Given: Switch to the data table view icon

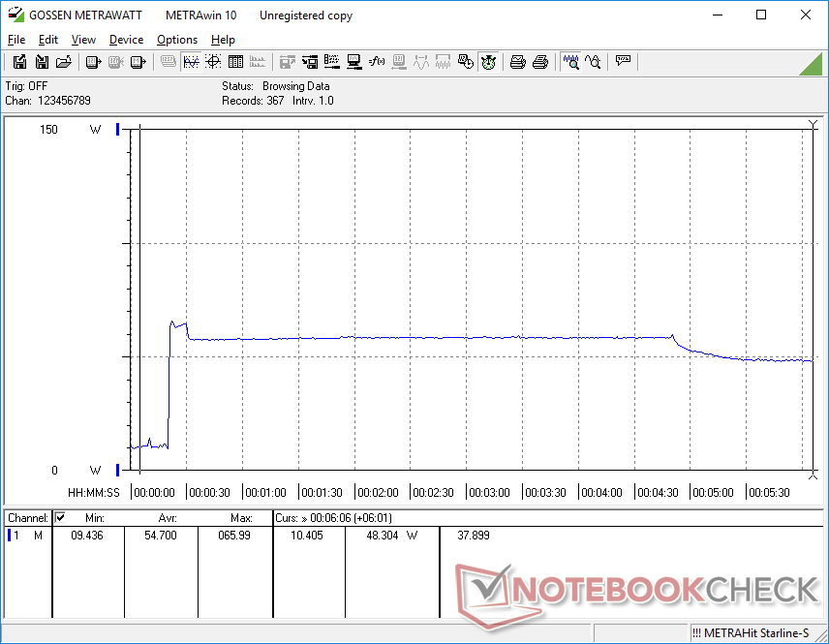Looking at the screenshot, I should click(235, 62).
